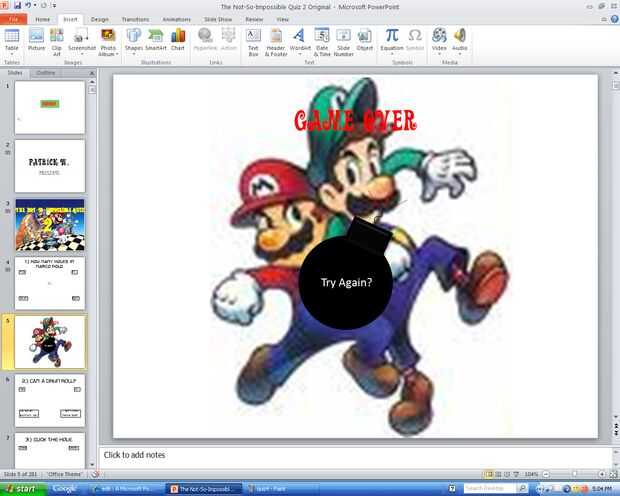The height and width of the screenshot is (496, 620).
Task: Expand the Audio dropdown arrow
Action: pyautogui.click(x=459, y=55)
